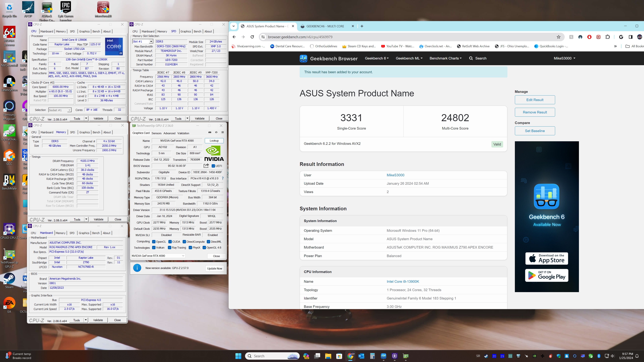Click the red AdBlock hand extension

point(589,37)
